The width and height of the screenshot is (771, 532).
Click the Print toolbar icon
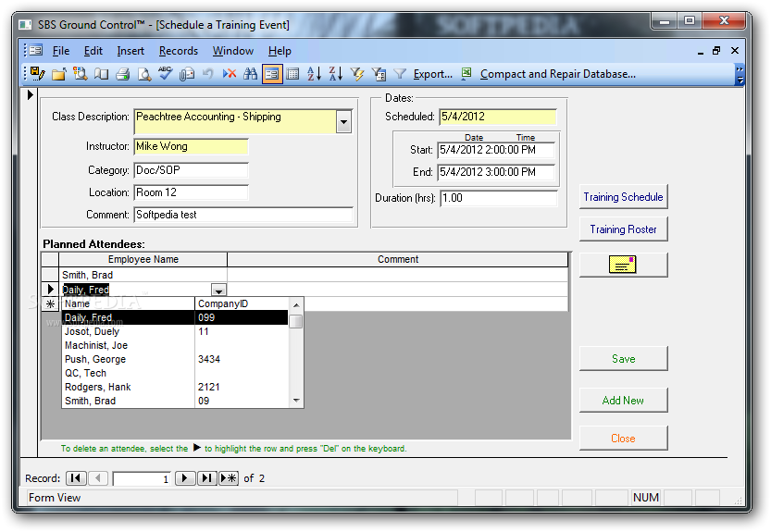point(122,74)
